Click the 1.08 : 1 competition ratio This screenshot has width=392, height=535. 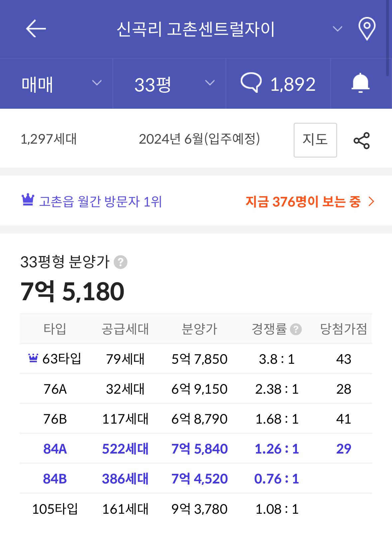(x=277, y=509)
